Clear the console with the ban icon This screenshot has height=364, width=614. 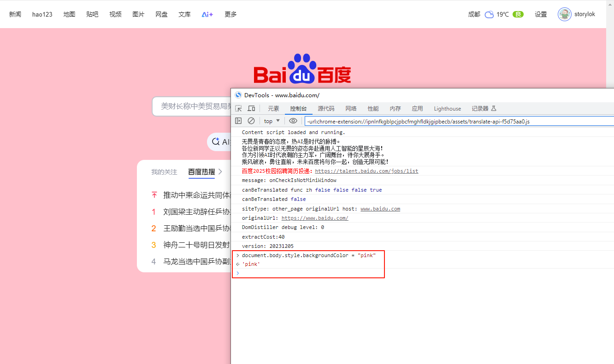click(x=251, y=121)
